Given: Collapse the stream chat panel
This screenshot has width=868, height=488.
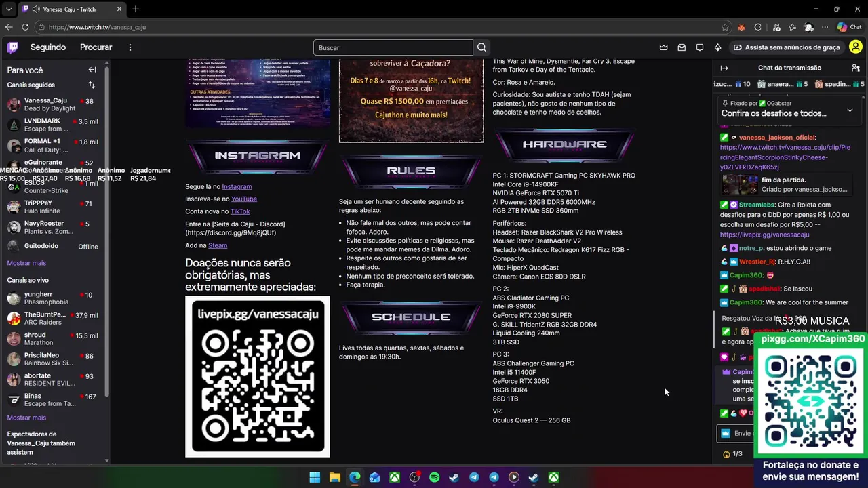Looking at the screenshot, I should point(724,68).
